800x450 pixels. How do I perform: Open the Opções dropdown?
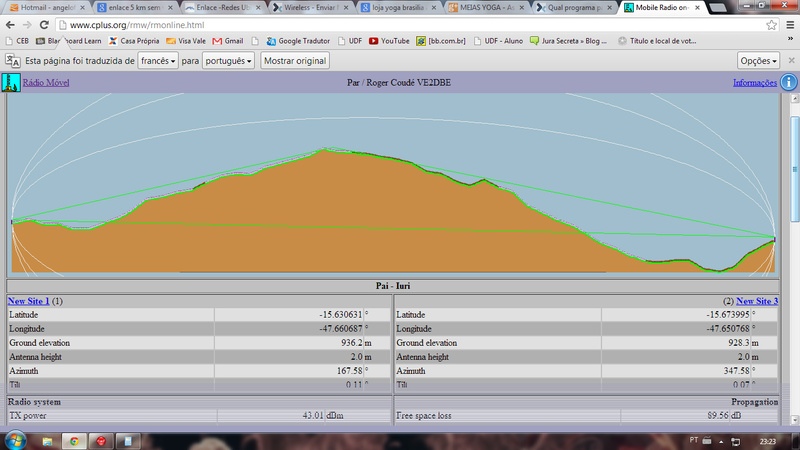click(758, 61)
